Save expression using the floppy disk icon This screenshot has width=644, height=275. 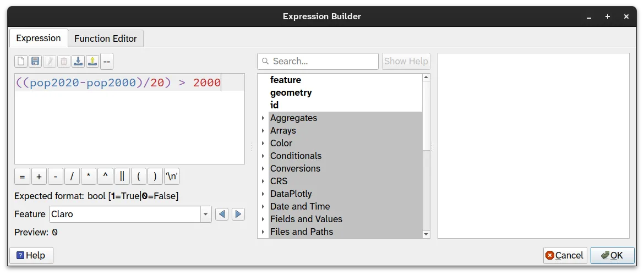(35, 61)
